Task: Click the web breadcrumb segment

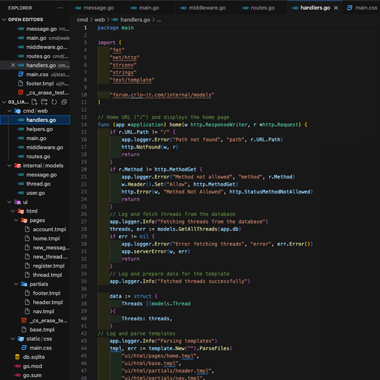Action: [x=99, y=20]
